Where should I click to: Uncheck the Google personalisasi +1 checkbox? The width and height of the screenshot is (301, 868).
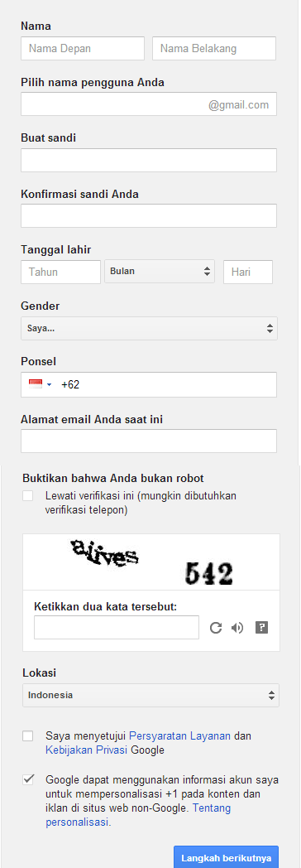point(27,780)
